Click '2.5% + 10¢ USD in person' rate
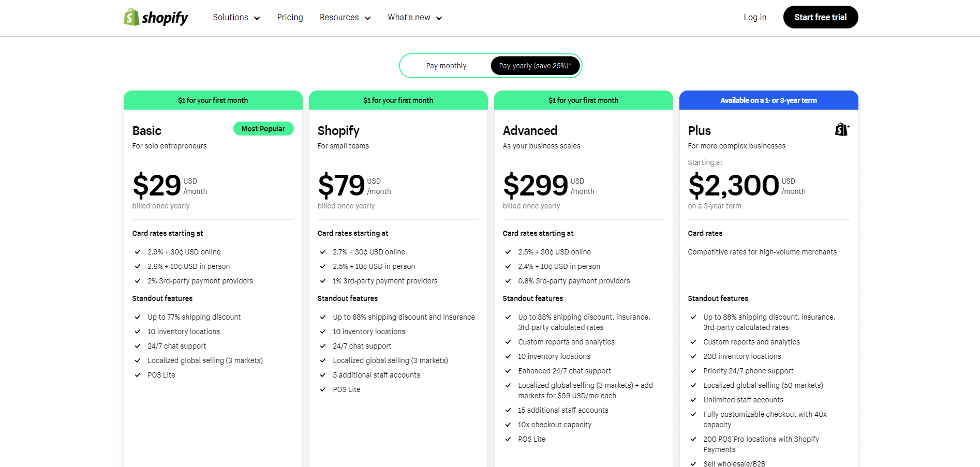The image size is (980, 467). (x=374, y=266)
